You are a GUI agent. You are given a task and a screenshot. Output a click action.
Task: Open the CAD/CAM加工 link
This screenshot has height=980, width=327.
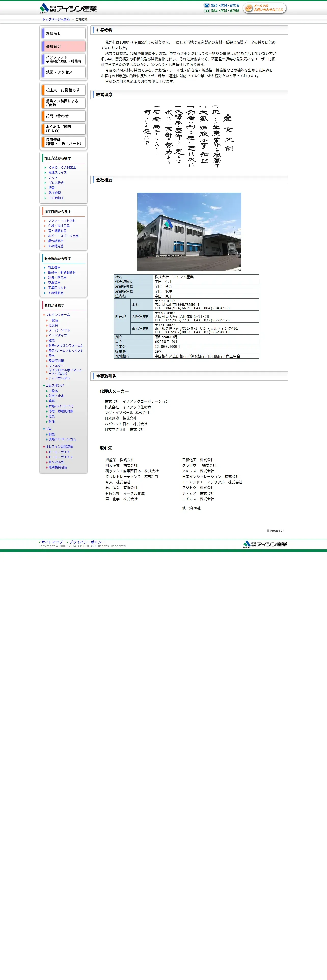point(62,167)
